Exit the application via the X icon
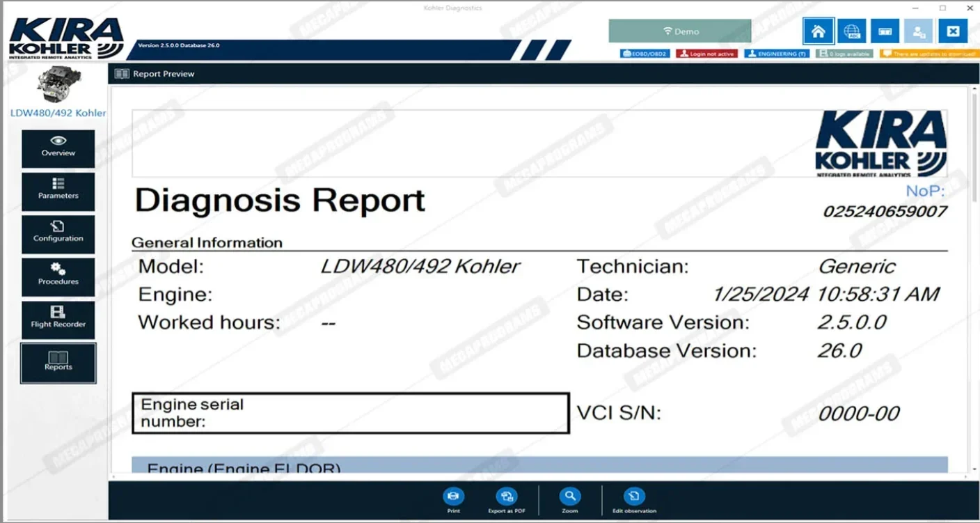The image size is (980, 523). [x=953, y=31]
